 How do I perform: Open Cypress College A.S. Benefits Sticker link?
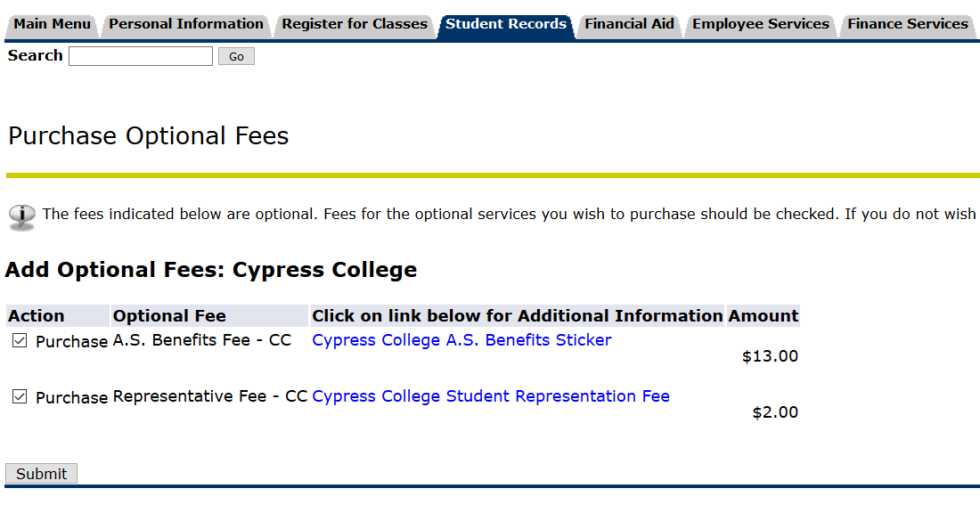coord(461,340)
